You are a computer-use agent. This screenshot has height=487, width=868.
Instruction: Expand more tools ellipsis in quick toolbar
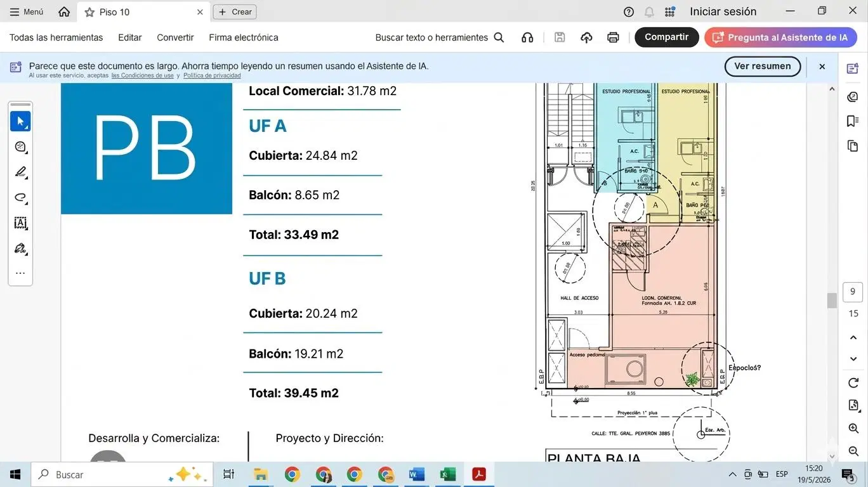click(x=20, y=273)
